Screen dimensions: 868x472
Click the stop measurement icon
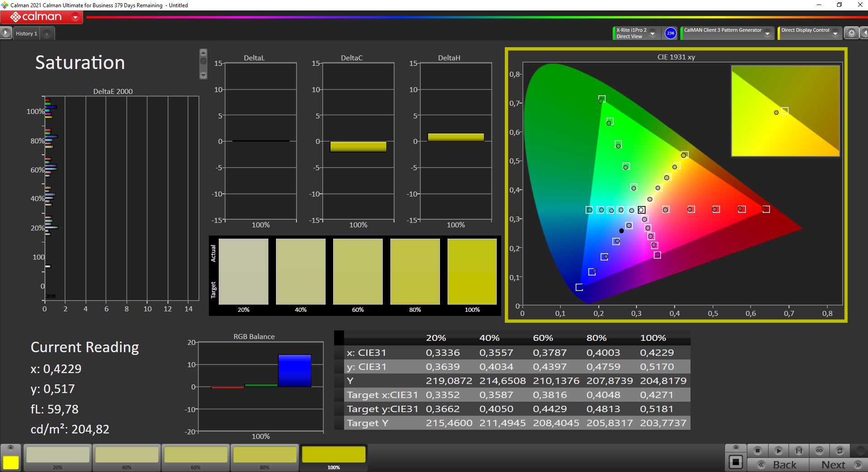point(757,451)
